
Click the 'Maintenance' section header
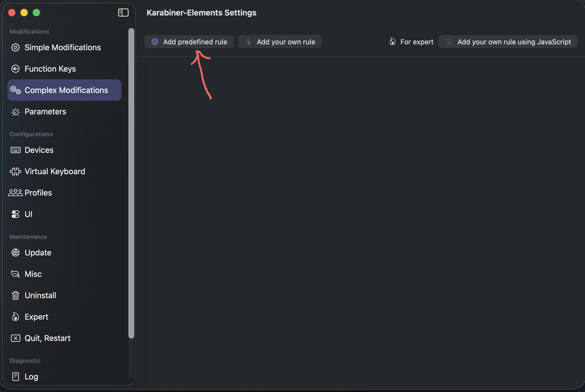[x=28, y=237]
